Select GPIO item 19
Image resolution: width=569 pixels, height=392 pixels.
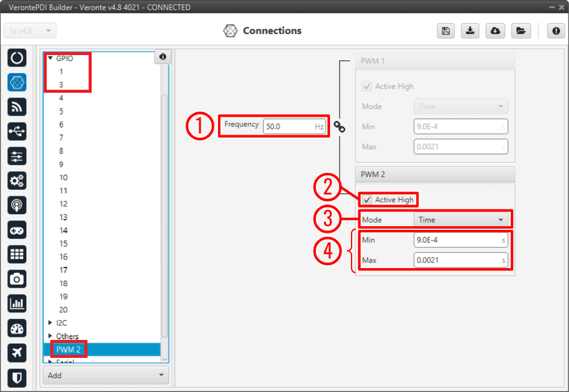coord(63,297)
